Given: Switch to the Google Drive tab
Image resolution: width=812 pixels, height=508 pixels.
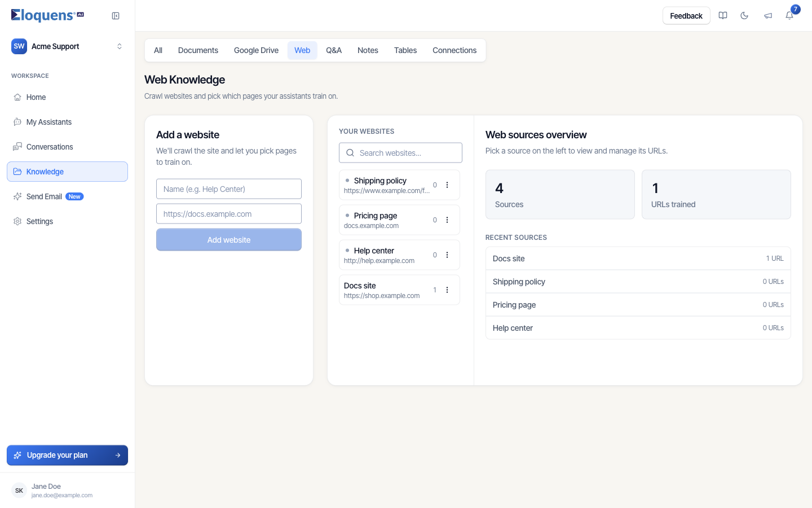Looking at the screenshot, I should [x=256, y=50].
